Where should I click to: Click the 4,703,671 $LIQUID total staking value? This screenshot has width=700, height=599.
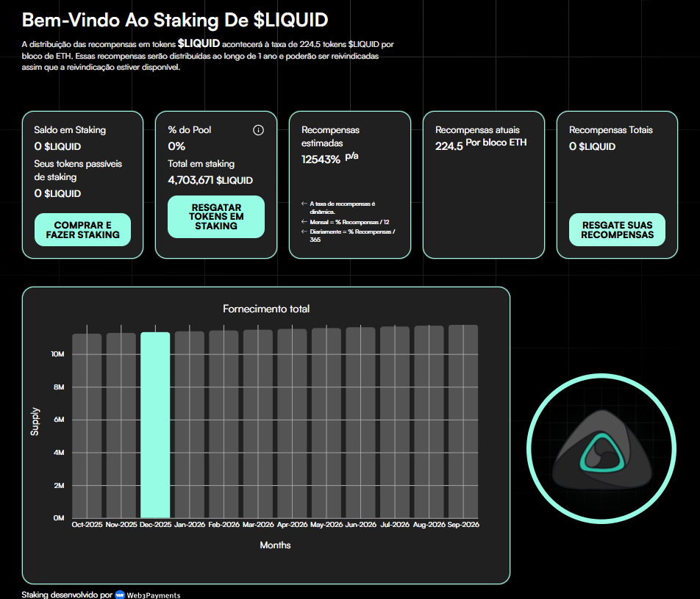point(210,180)
